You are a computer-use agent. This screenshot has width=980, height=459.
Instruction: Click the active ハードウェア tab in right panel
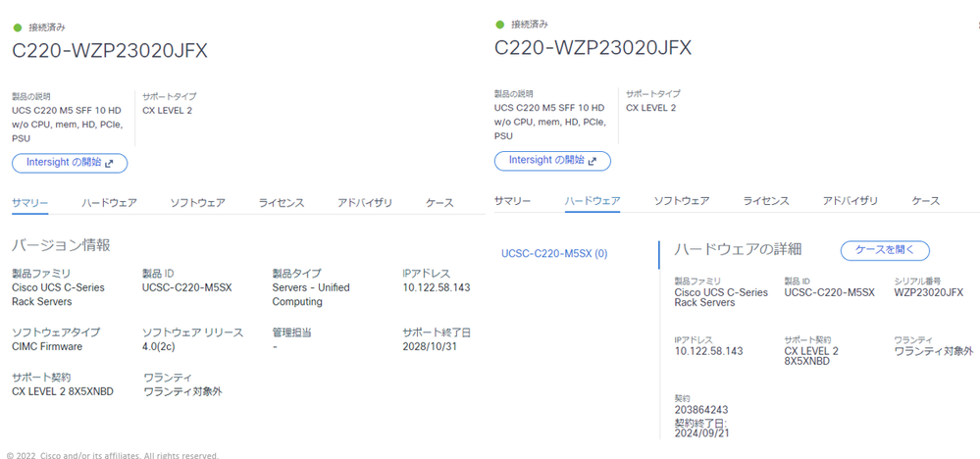(x=593, y=201)
